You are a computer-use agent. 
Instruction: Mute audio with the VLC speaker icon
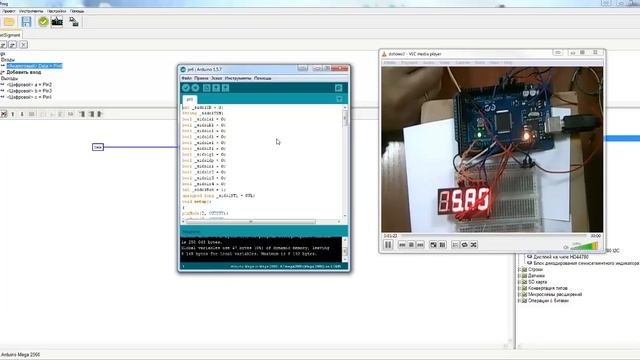pyautogui.click(x=566, y=247)
